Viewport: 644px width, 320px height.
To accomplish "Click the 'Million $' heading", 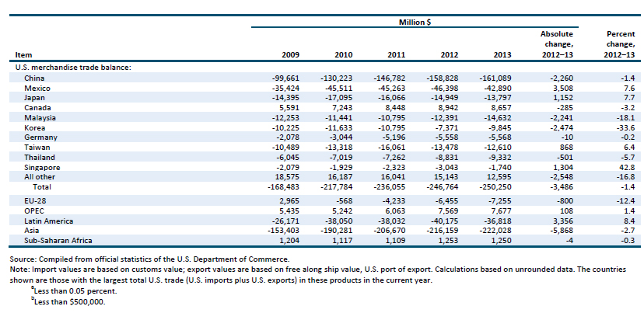I will [x=415, y=23].
